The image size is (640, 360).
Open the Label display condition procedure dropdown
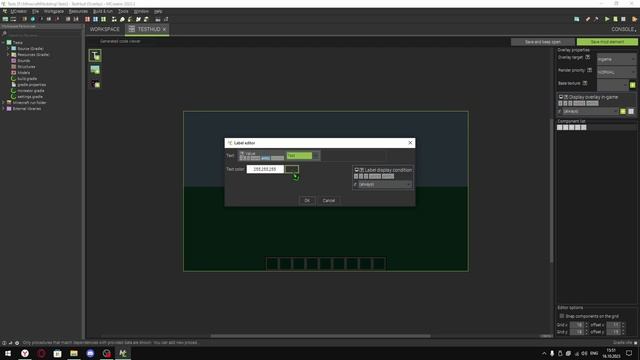(x=385, y=184)
